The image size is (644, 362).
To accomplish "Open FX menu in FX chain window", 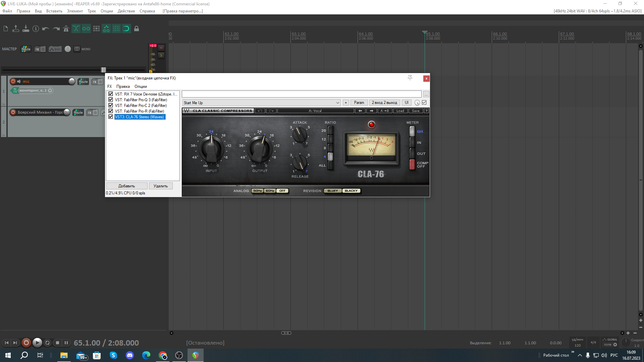I will (110, 86).
